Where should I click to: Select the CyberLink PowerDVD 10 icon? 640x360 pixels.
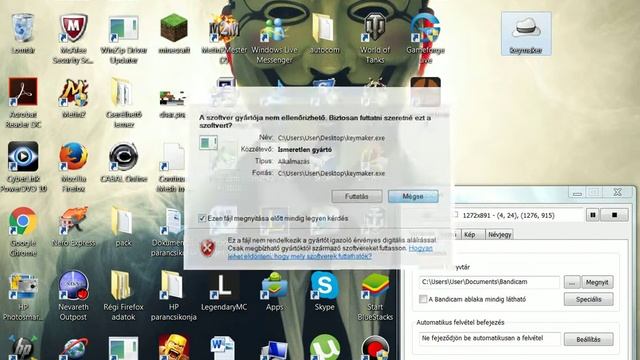click(x=23, y=167)
